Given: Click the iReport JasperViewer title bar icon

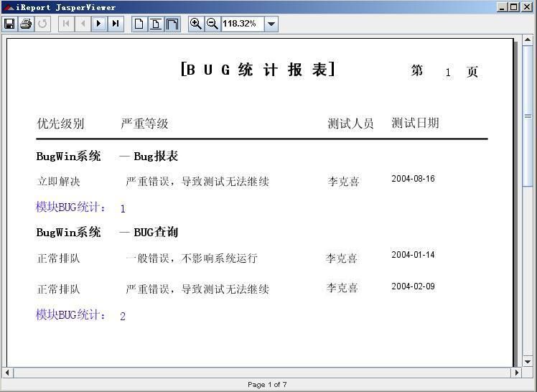Looking at the screenshot, I should click(9, 7).
